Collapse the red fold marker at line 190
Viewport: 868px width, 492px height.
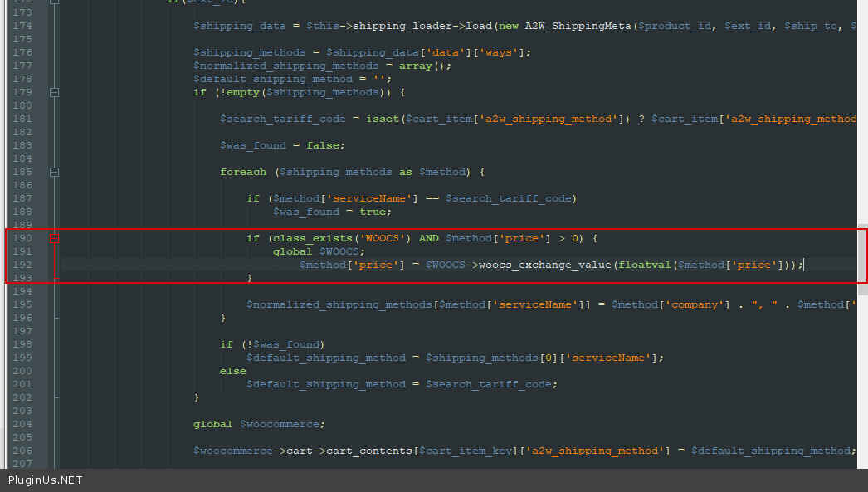(54, 238)
